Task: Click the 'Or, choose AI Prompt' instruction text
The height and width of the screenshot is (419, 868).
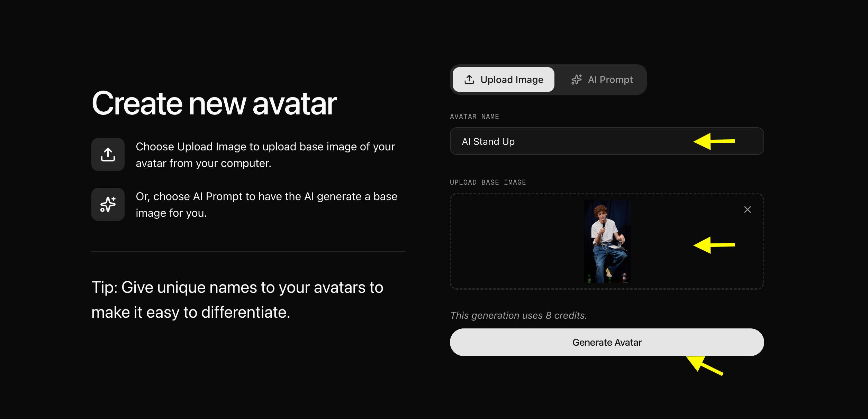Action: tap(266, 204)
